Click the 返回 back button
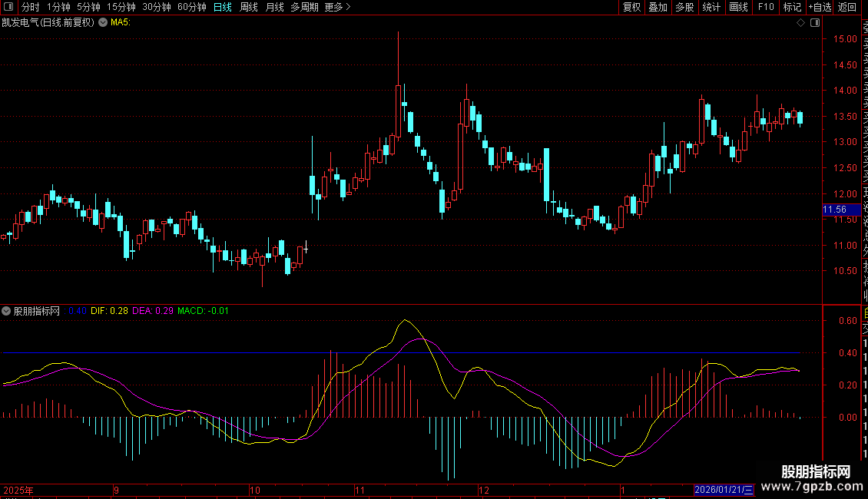The width and height of the screenshot is (868, 499). [847, 7]
